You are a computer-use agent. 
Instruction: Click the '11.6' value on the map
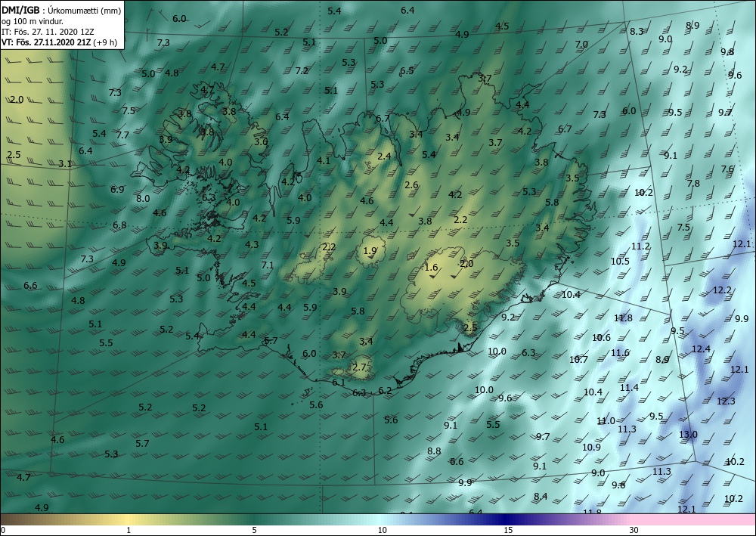pos(620,353)
